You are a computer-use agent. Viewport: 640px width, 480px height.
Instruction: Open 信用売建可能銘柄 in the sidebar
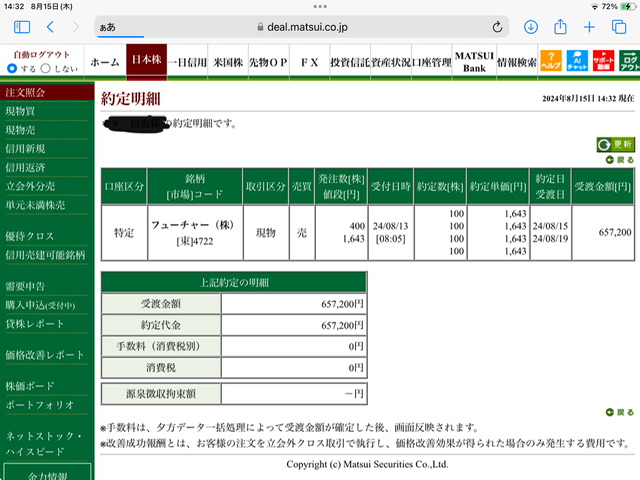tap(45, 255)
